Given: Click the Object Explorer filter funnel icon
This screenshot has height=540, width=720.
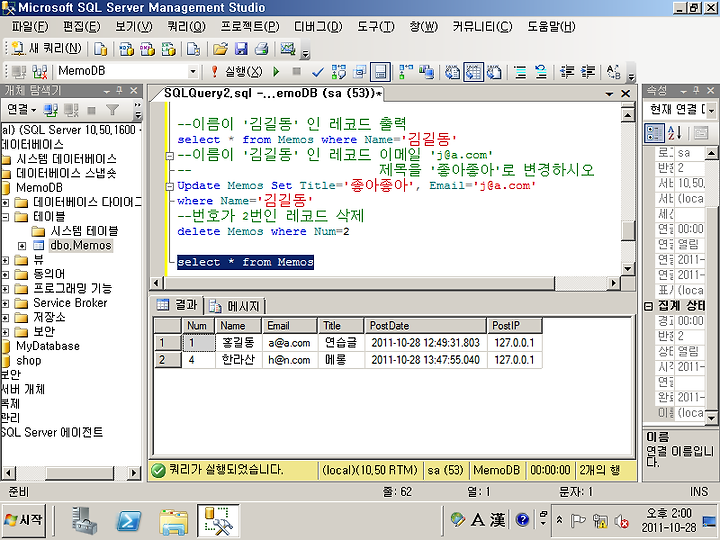Looking at the screenshot, I should (112, 110).
